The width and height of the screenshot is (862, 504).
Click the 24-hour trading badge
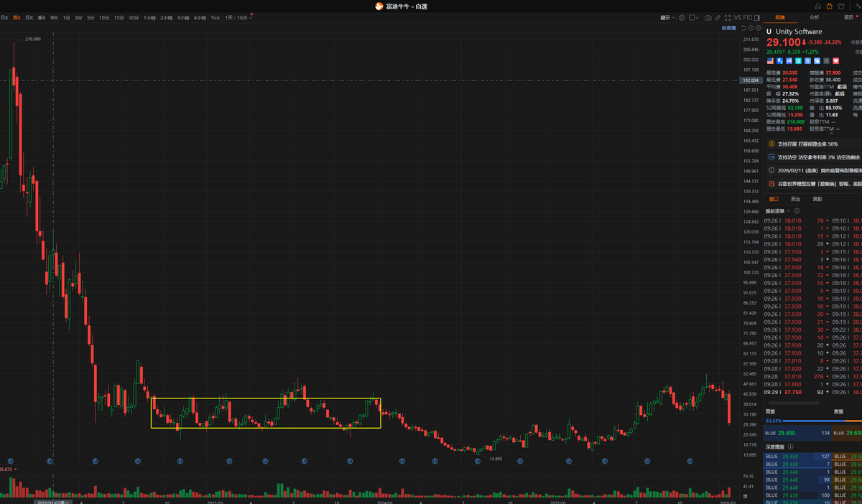[789, 61]
